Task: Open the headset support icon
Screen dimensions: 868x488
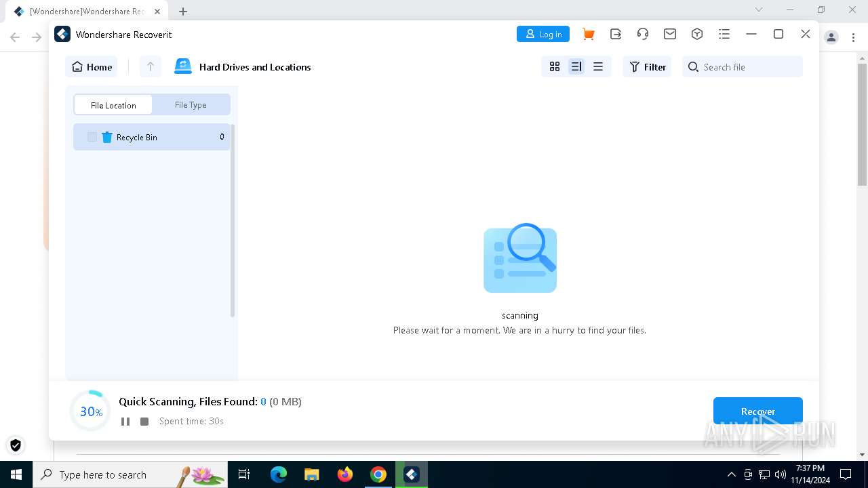Action: pyautogui.click(x=643, y=34)
